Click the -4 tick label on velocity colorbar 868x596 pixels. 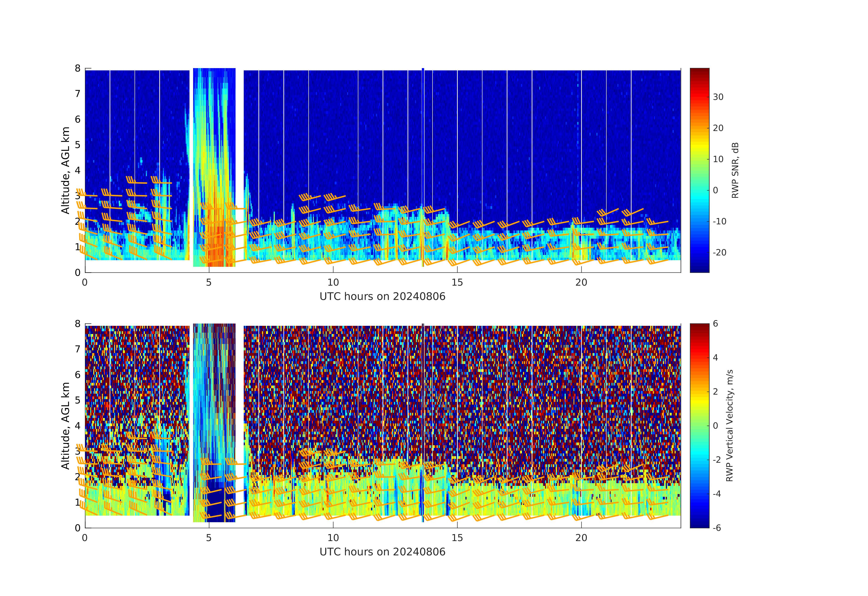coord(717,494)
